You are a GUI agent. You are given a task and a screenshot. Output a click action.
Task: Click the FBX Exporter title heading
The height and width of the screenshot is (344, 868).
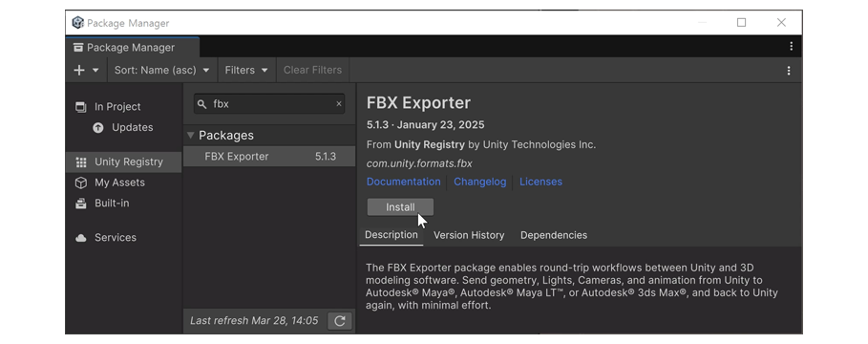[418, 103]
